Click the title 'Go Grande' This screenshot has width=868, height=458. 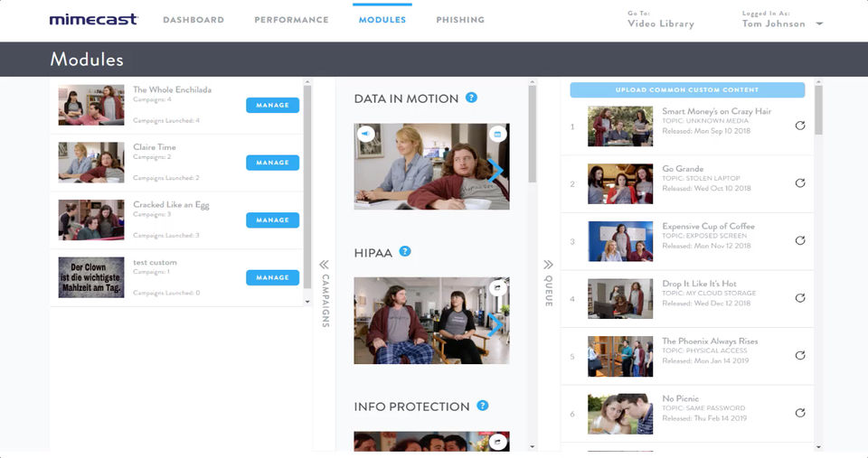(x=683, y=169)
